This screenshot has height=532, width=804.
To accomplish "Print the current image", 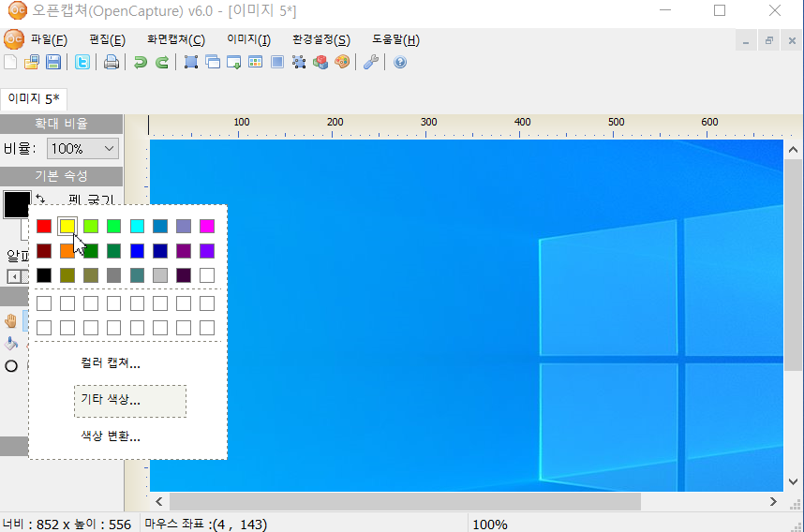I will coord(112,62).
